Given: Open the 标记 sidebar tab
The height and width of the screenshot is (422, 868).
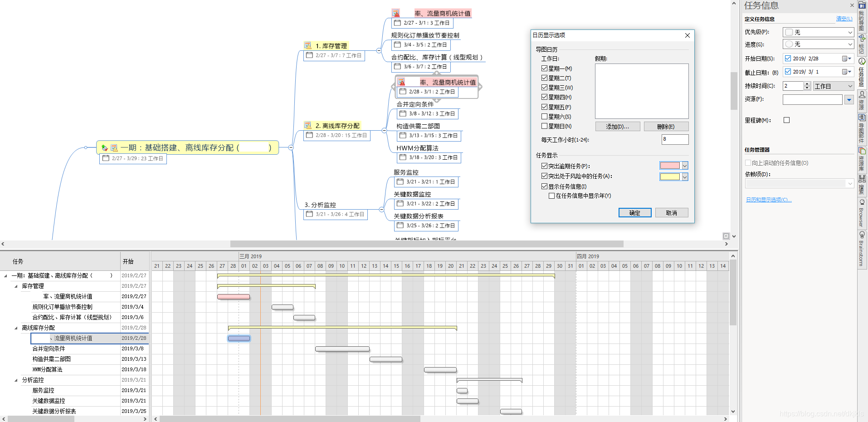Looking at the screenshot, I should tap(862, 44).
